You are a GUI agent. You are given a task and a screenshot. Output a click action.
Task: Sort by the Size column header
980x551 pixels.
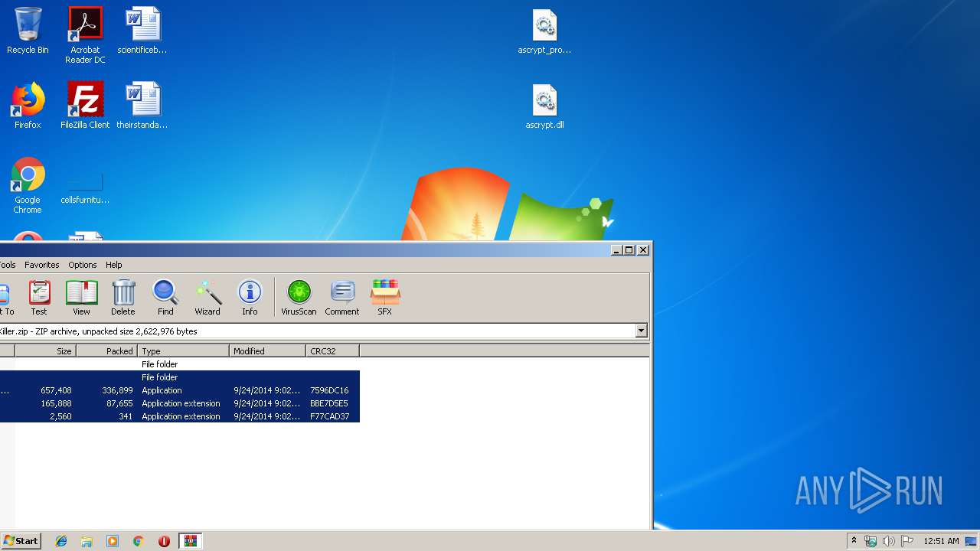[x=46, y=351]
